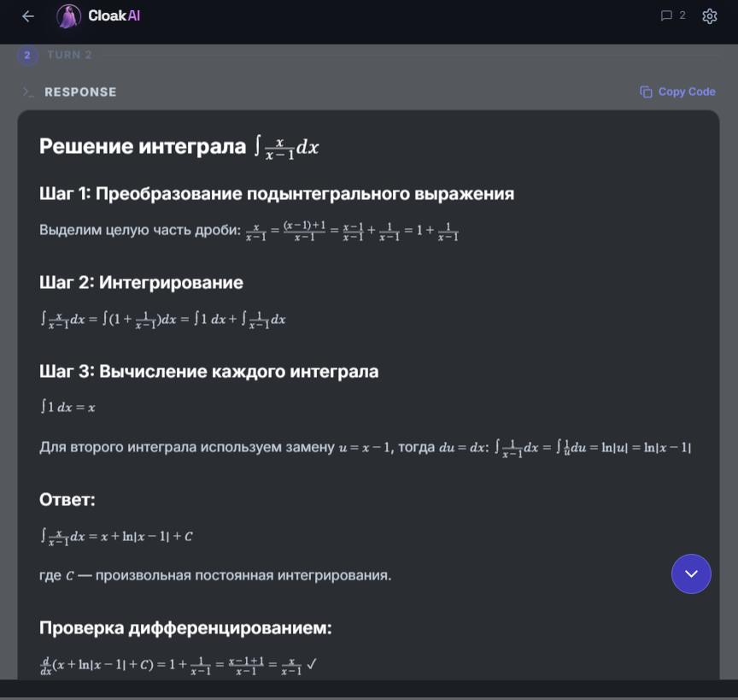
Task: Open the comments bubble icon
Action: [667, 15]
